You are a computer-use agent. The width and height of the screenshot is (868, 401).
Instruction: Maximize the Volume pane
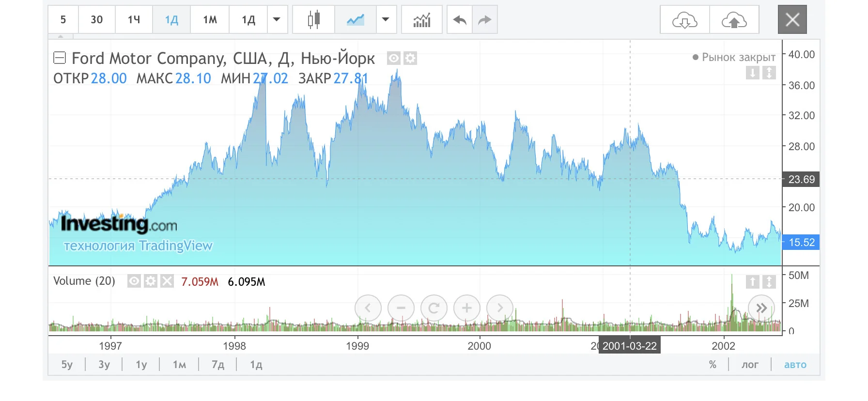[769, 281]
